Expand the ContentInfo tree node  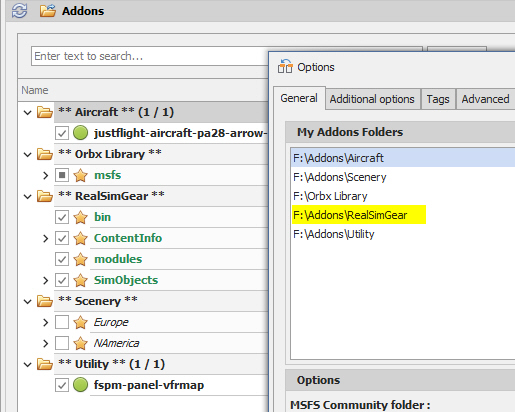46,238
